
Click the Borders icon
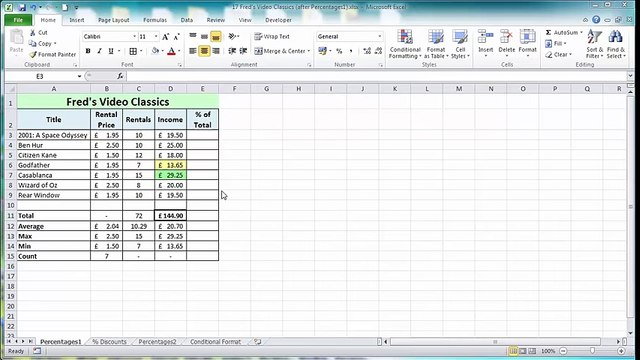coord(133,51)
